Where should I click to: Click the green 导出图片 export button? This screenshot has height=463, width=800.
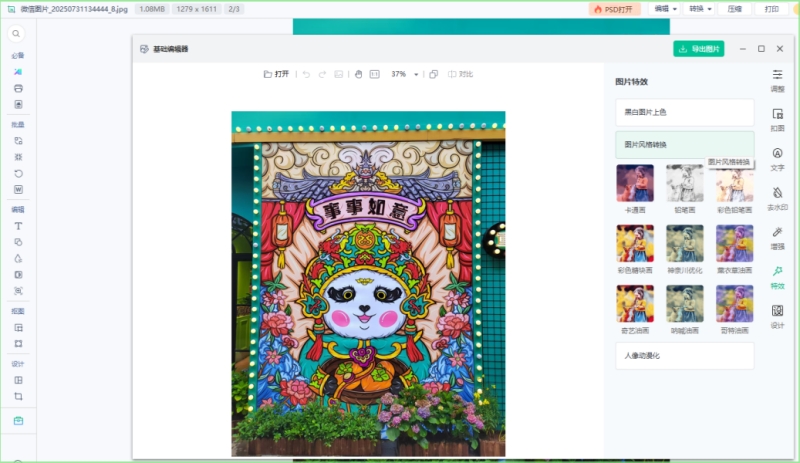click(x=698, y=48)
